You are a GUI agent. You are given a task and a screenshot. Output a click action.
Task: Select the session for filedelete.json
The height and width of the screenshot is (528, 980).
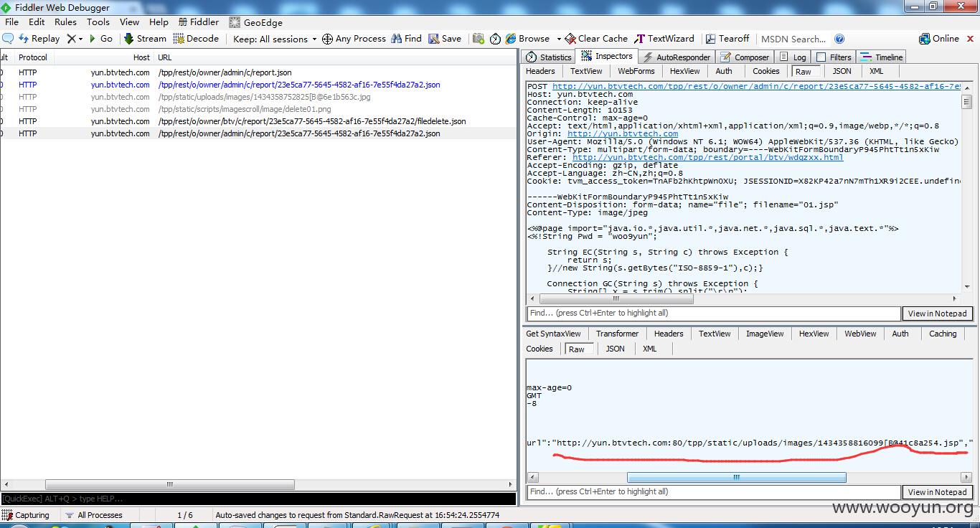(x=258, y=121)
